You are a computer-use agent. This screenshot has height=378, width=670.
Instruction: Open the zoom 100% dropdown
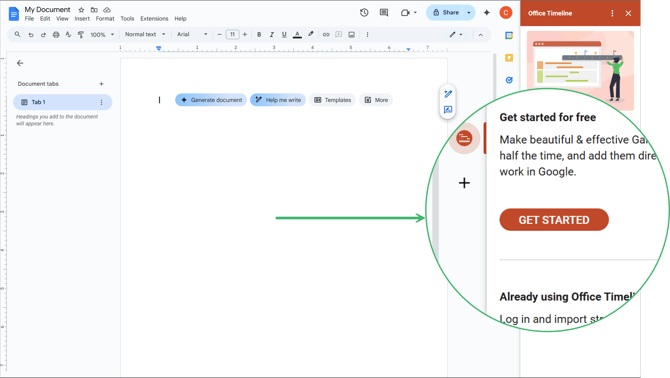[x=102, y=35]
